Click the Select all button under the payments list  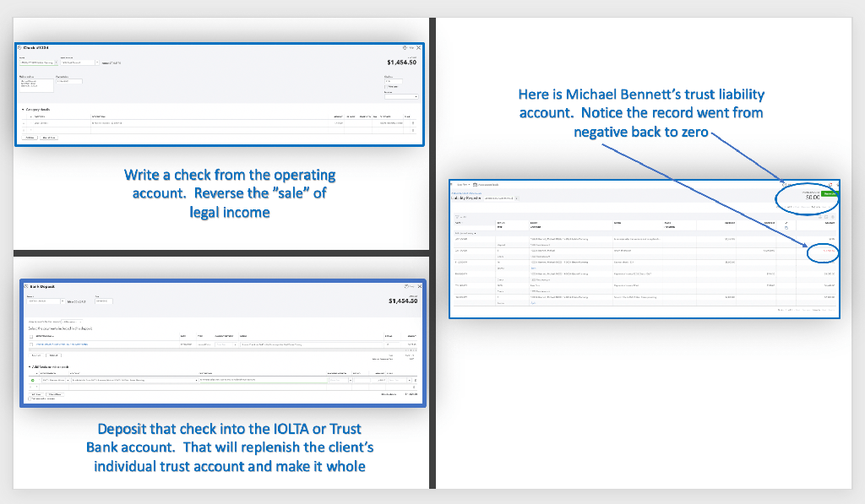coord(36,355)
